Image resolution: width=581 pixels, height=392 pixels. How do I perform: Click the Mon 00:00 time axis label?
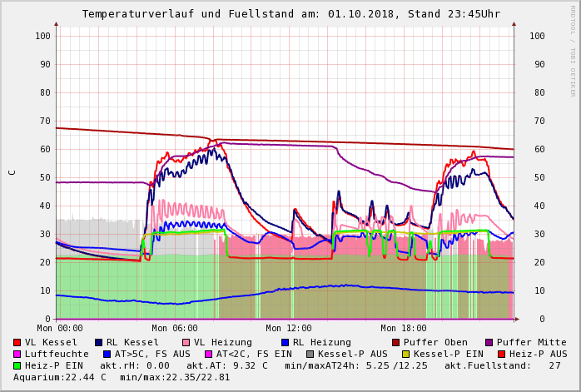pyautogui.click(x=60, y=328)
